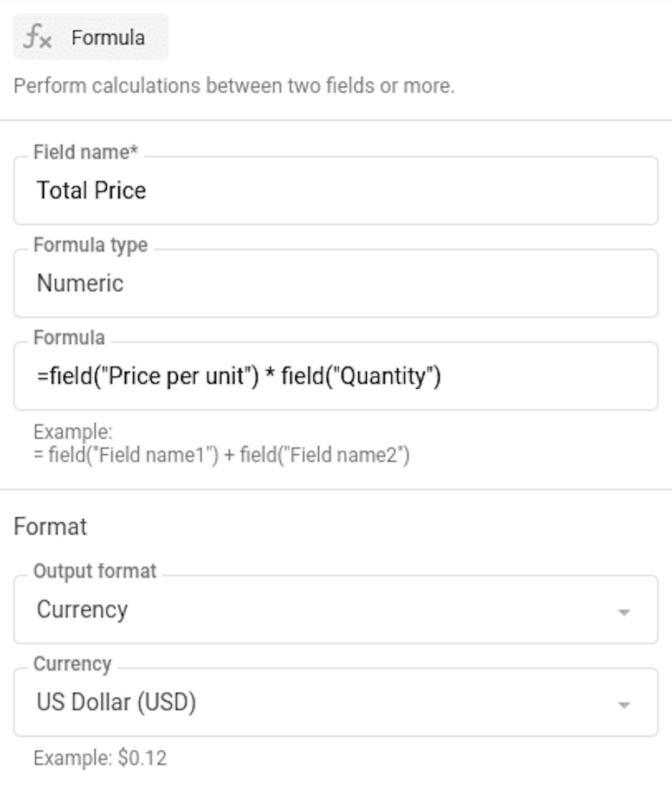Open the Formula type field
Screen dimensions: 672x785
point(336,283)
